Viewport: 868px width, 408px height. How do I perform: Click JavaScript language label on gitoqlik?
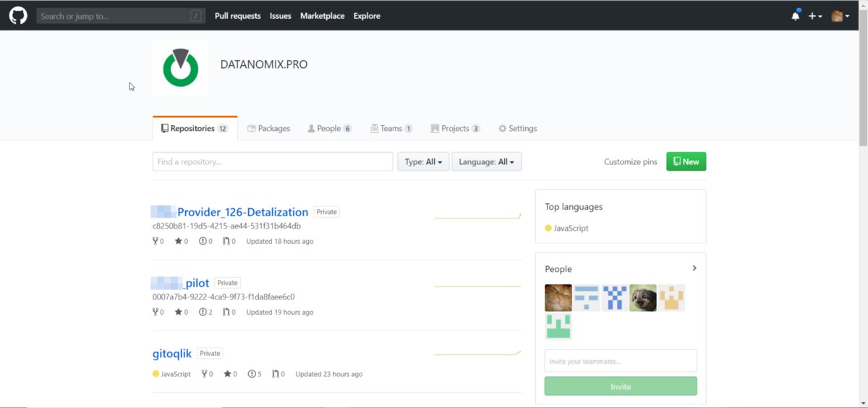point(171,375)
